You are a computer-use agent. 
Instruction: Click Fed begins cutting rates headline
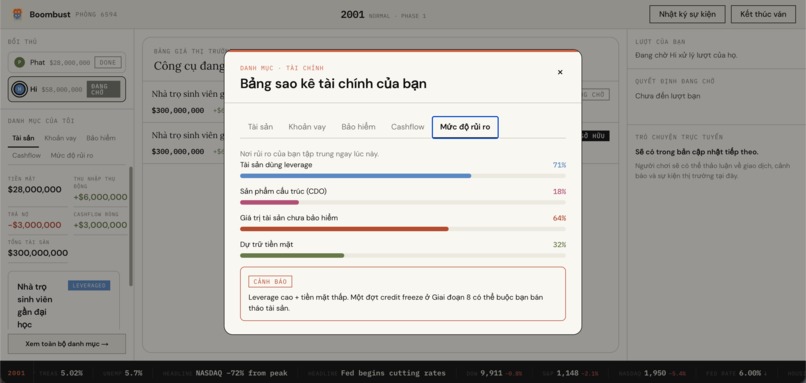(393, 373)
